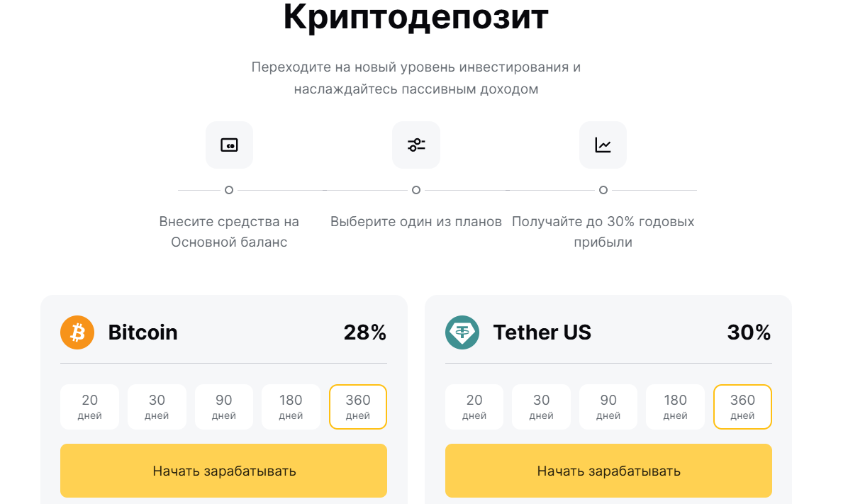
Task: Pick 90 days under Tether US
Action: point(608,407)
